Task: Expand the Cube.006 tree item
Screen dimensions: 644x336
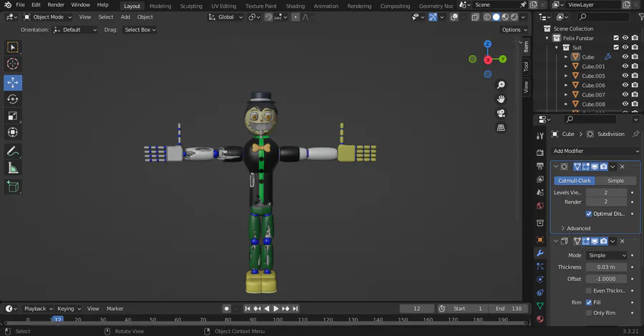Action: coord(566,85)
